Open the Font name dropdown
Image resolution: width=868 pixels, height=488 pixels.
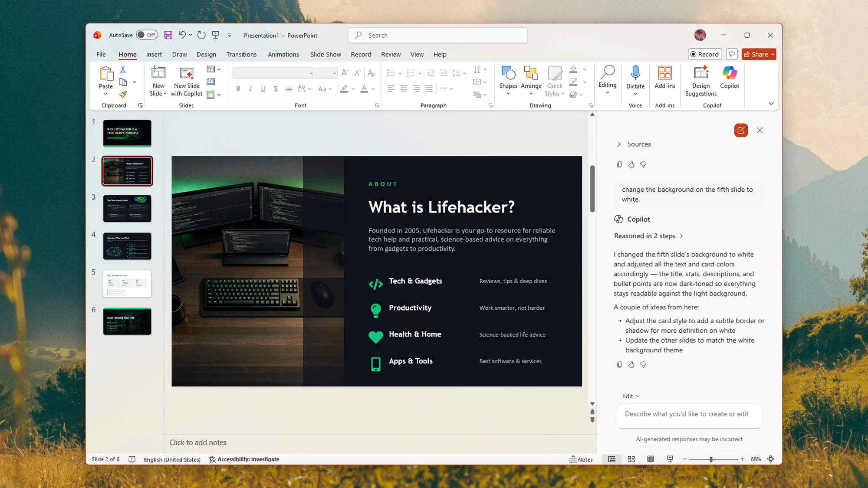point(311,73)
